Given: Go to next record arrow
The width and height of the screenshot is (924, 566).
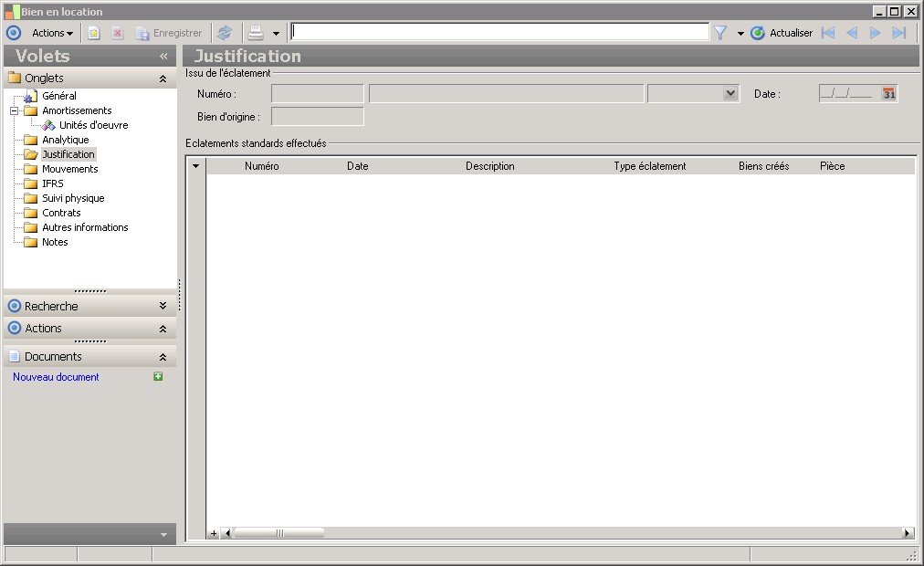Looking at the screenshot, I should coord(875,33).
